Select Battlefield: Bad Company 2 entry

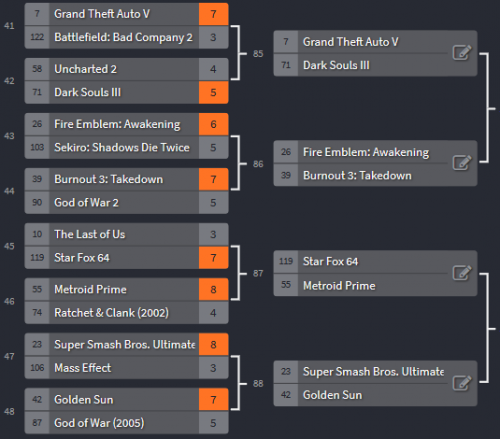pyautogui.click(x=126, y=37)
